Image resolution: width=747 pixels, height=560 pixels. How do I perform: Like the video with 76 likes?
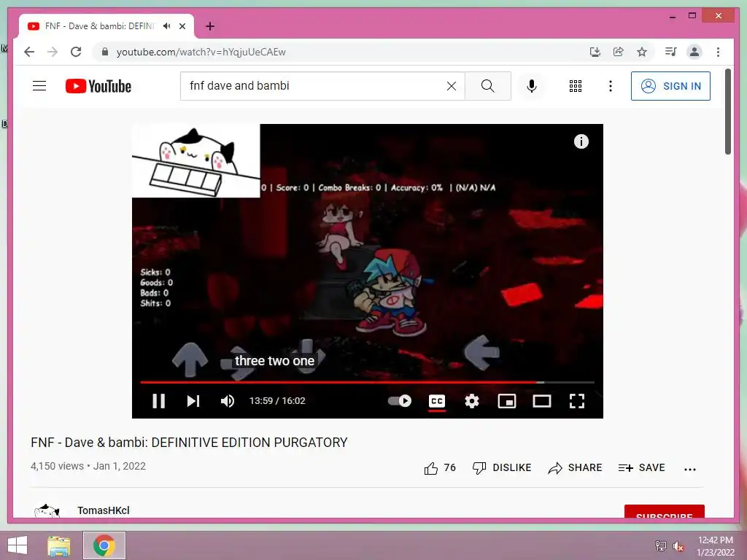coord(440,468)
